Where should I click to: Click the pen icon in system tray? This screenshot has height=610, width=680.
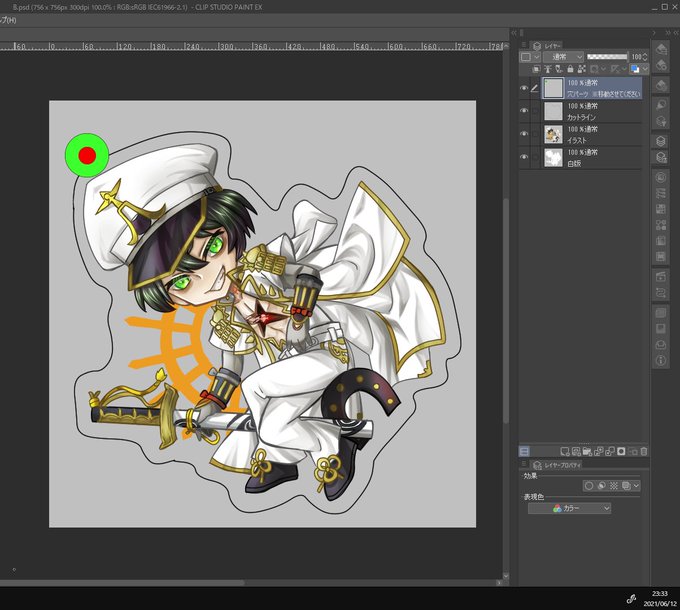pyautogui.click(x=631, y=599)
